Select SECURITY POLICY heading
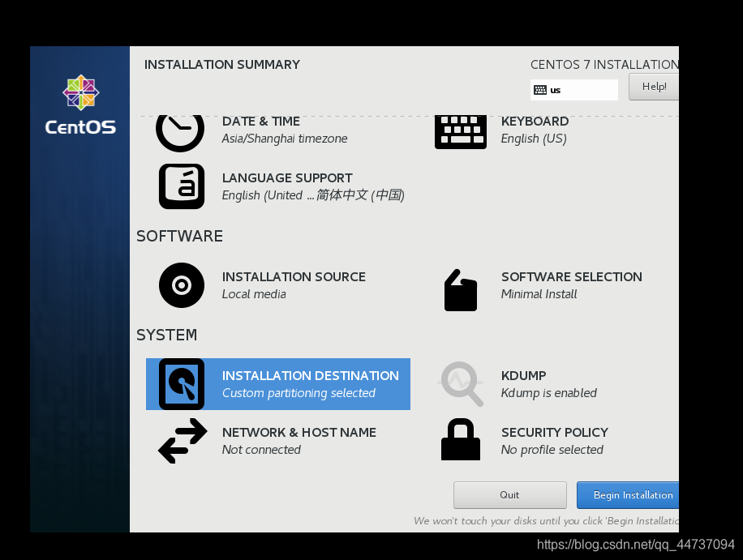Viewport: 743px width, 560px height. click(x=554, y=433)
